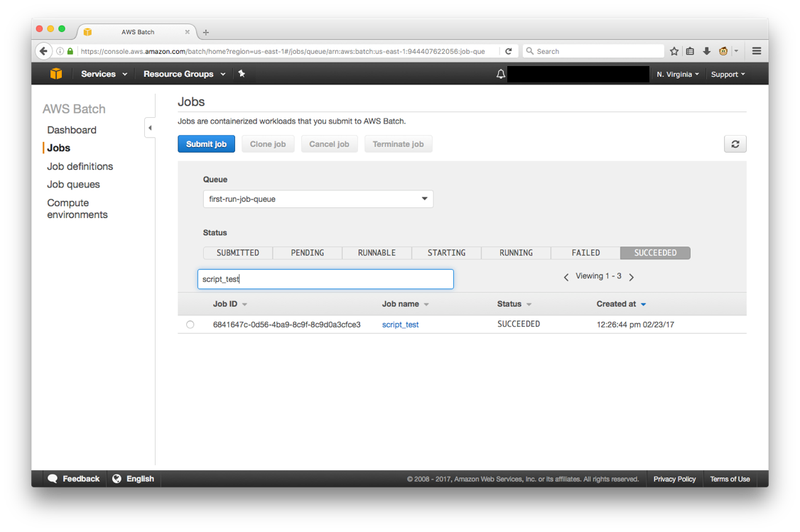The width and height of the screenshot is (800, 532).
Task: Click the Terminate job button
Action: coord(398,144)
